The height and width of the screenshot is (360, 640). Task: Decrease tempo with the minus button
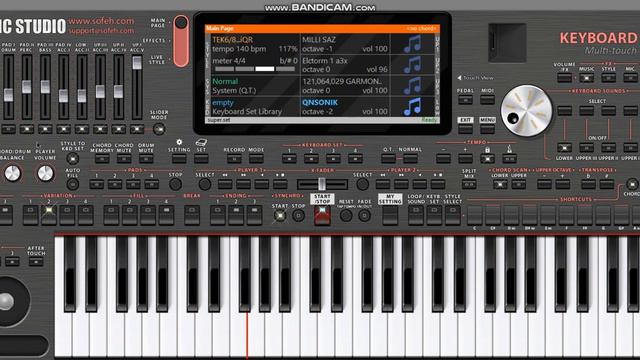tap(443, 159)
